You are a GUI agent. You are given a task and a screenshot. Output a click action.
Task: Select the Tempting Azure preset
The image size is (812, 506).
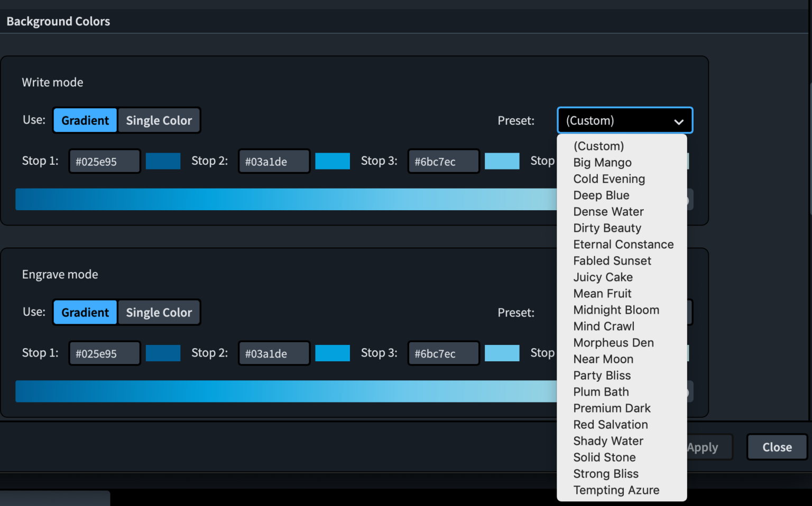[616, 490]
